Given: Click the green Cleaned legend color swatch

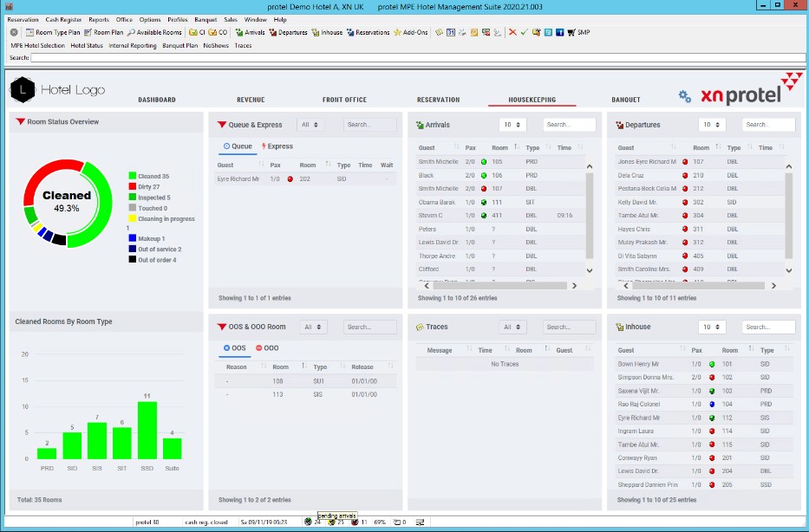Looking at the screenshot, I should pyautogui.click(x=132, y=176).
